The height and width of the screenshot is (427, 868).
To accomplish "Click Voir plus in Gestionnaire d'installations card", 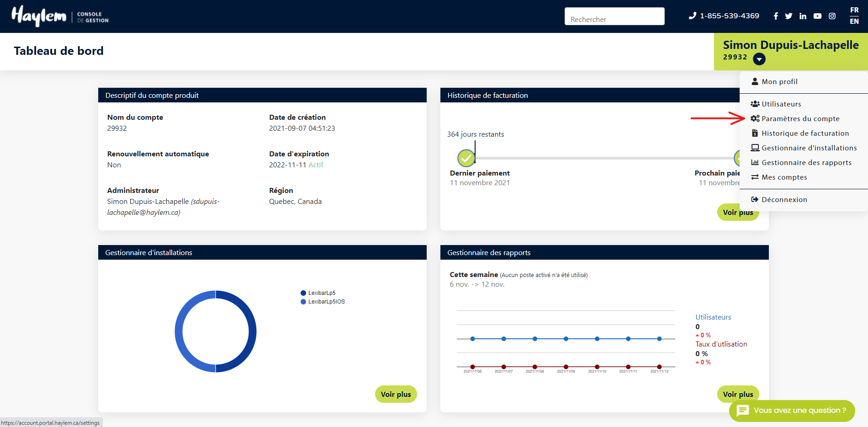I will click(396, 394).
